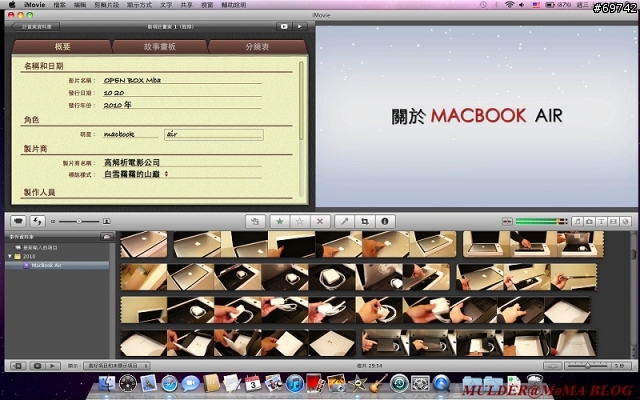Image resolution: width=640 pixels, height=400 pixels.
Task: Adjust the project thumbnail size slider
Action: (79, 221)
